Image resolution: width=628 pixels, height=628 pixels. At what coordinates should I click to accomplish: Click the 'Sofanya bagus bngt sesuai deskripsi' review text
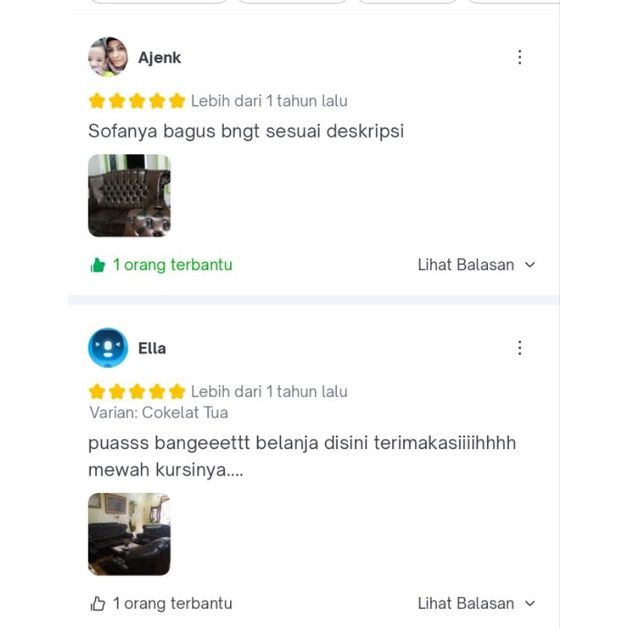246,131
